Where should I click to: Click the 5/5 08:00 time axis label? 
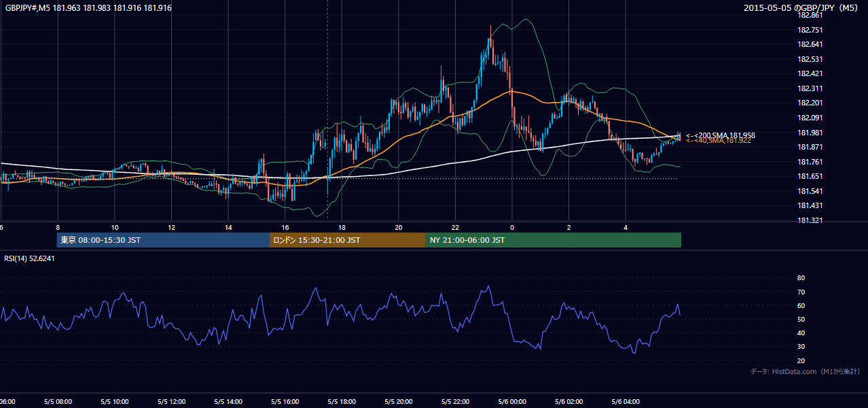click(x=58, y=402)
